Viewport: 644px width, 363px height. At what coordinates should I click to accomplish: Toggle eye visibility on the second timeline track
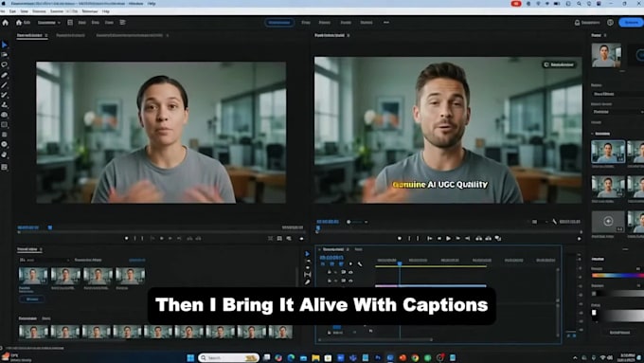(350, 281)
